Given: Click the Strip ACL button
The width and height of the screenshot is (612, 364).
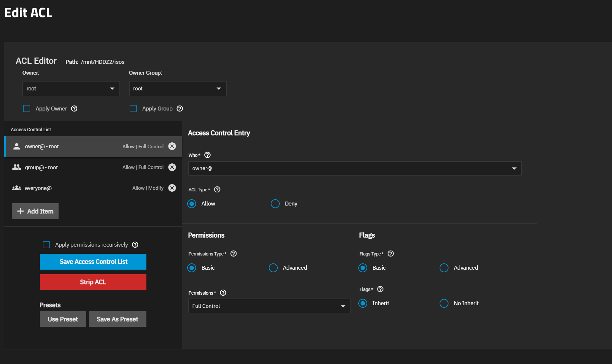Looking at the screenshot, I should click(93, 282).
